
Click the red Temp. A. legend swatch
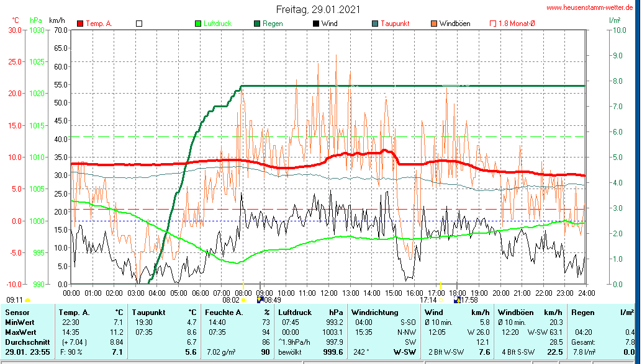pos(80,24)
